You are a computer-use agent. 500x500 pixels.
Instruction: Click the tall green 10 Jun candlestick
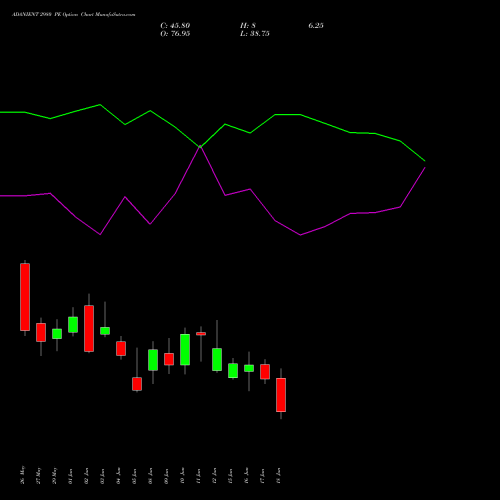185,350
